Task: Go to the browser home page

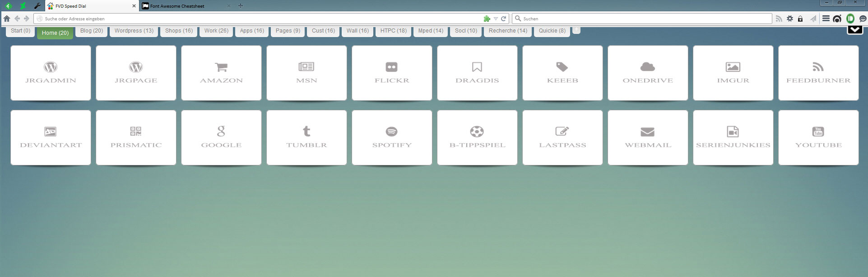Action: (7, 19)
